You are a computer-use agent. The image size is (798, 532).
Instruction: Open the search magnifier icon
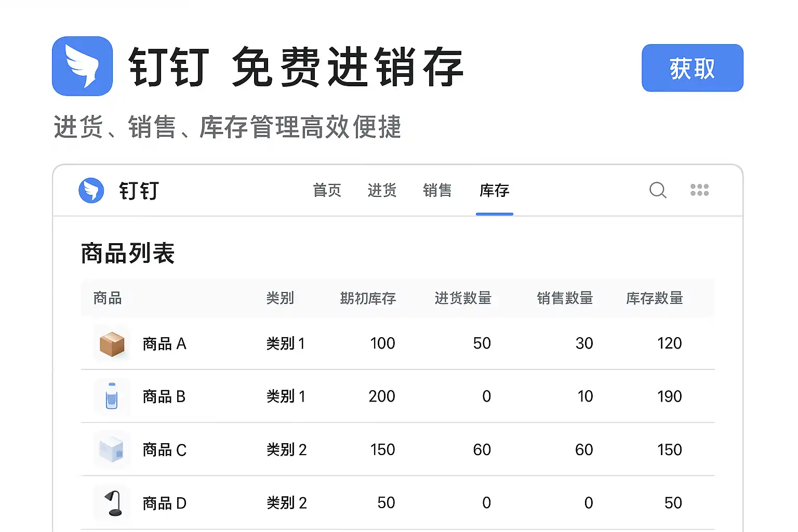658,190
